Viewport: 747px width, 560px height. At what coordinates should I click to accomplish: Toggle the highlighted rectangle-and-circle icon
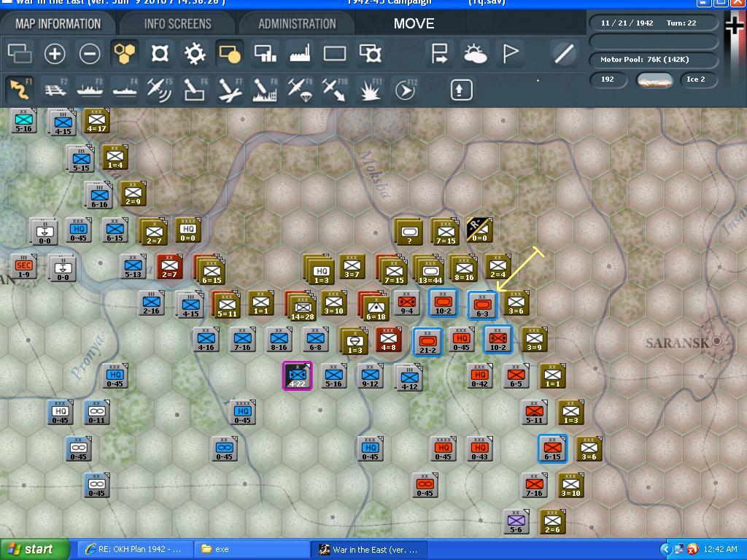pos(230,53)
